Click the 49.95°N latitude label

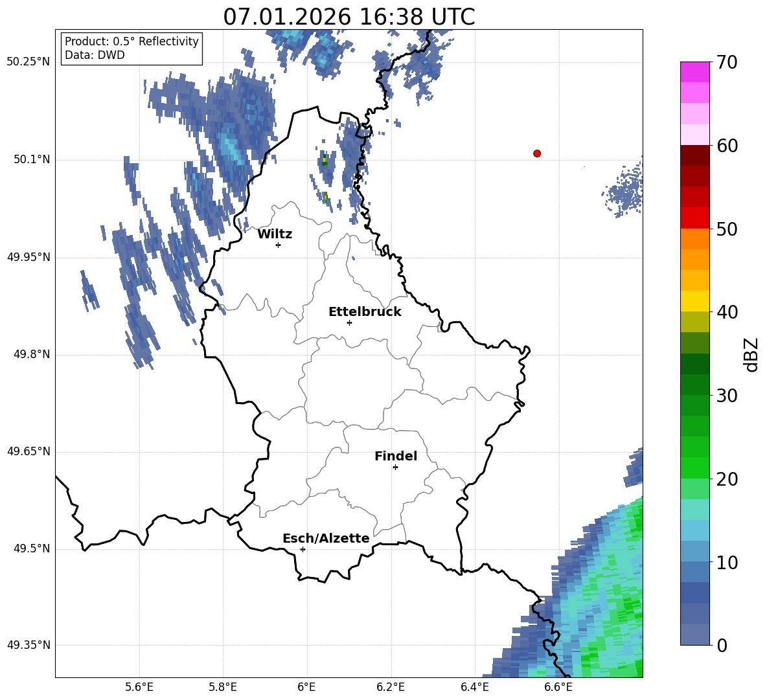[x=29, y=257]
